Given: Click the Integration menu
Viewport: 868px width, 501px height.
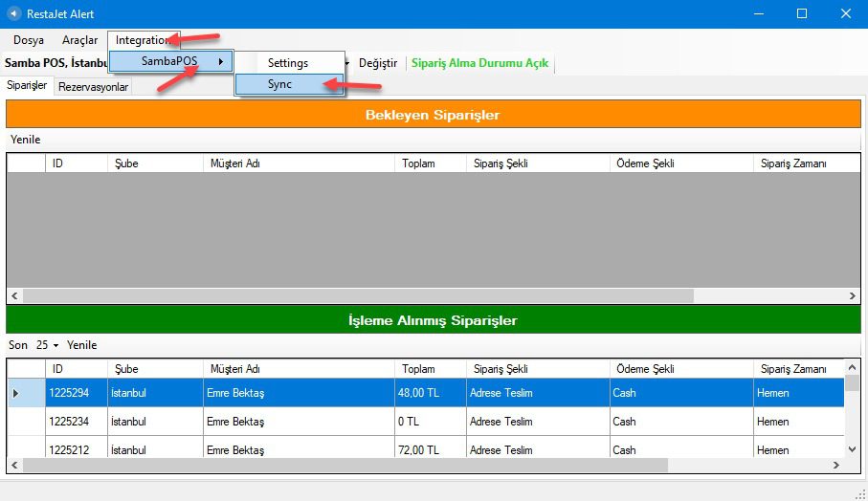Looking at the screenshot, I should point(143,40).
